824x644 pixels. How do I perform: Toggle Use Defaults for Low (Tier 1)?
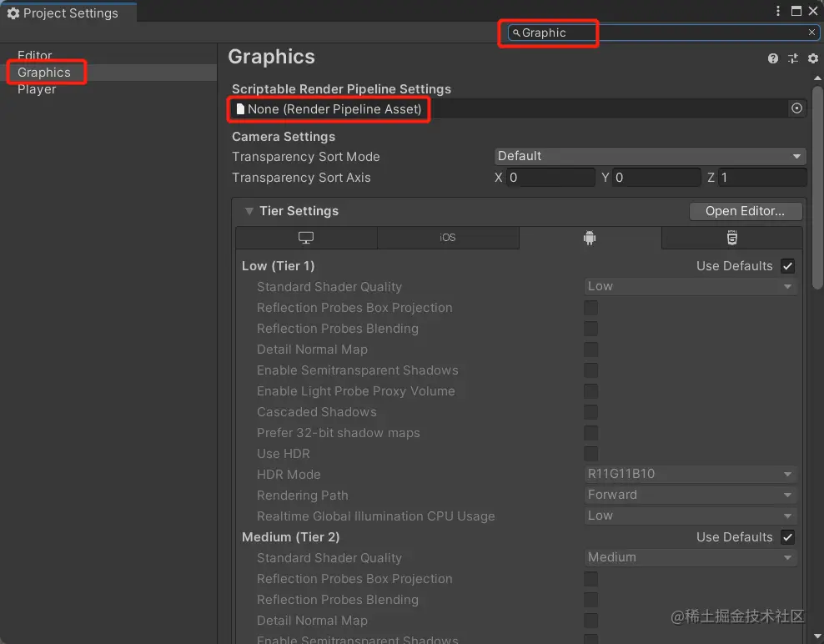(787, 266)
